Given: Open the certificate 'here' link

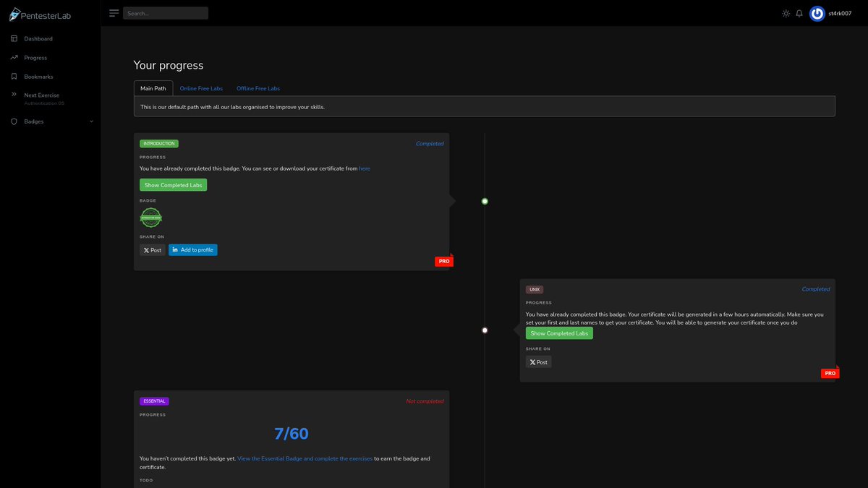Looking at the screenshot, I should [365, 168].
